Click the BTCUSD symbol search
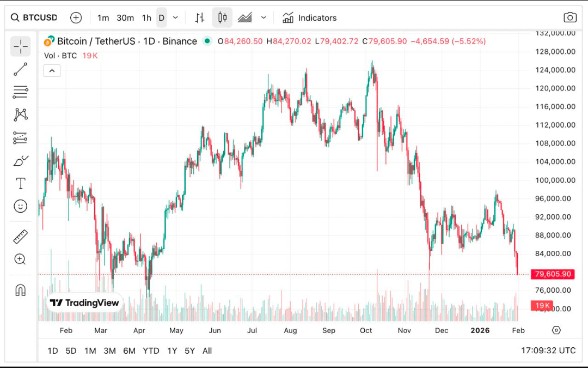Screen dimensions: 588x368 pos(34,17)
